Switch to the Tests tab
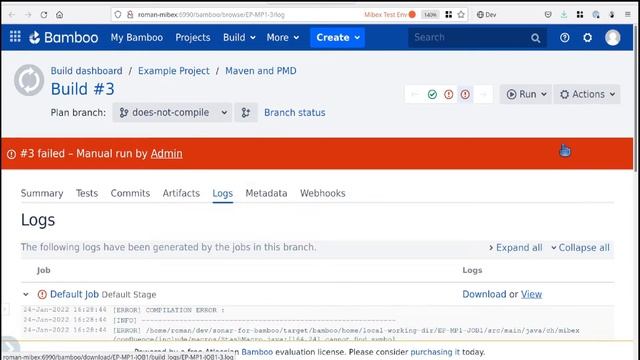This screenshot has width=640, height=360. (x=87, y=193)
